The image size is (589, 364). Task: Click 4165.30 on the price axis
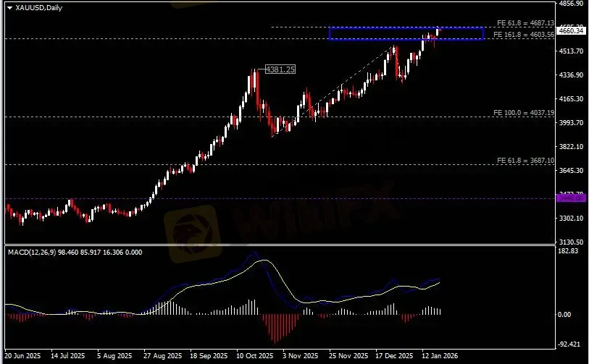[x=571, y=99]
